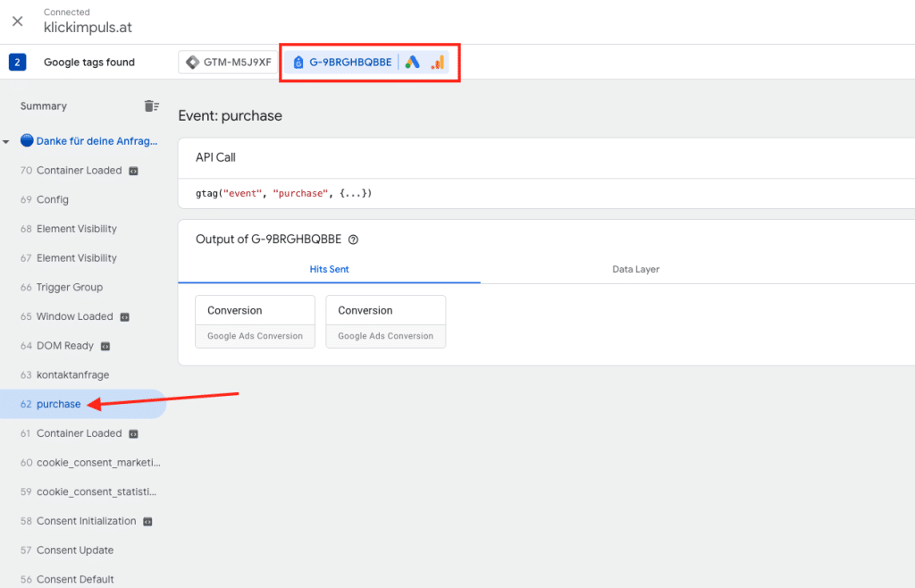Click the clear events trash icon beside Summary
This screenshot has height=588, width=915.
tap(151, 105)
